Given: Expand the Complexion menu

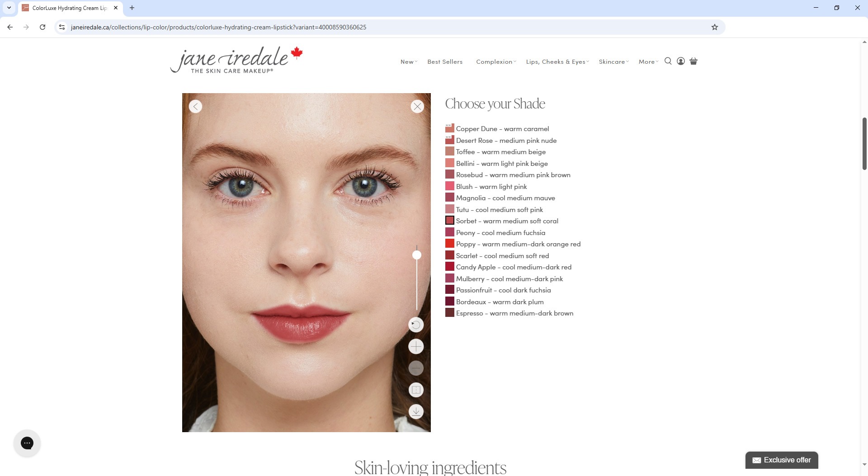Looking at the screenshot, I should 495,62.
